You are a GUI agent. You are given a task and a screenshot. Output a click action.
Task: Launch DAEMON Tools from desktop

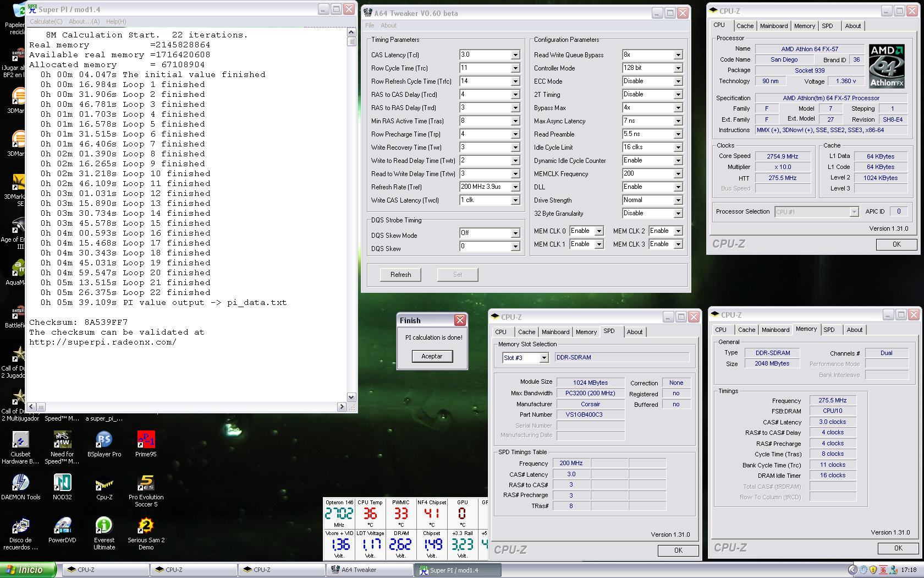point(20,483)
